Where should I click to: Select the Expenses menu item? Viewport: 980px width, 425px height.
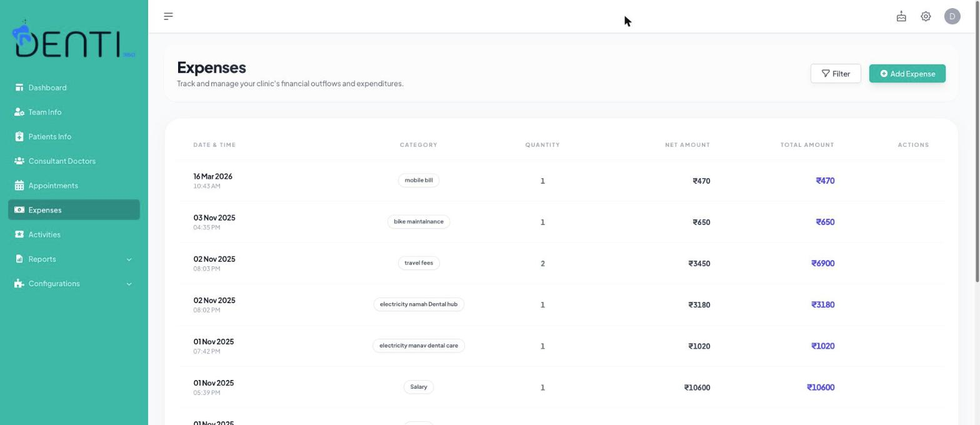(x=74, y=210)
